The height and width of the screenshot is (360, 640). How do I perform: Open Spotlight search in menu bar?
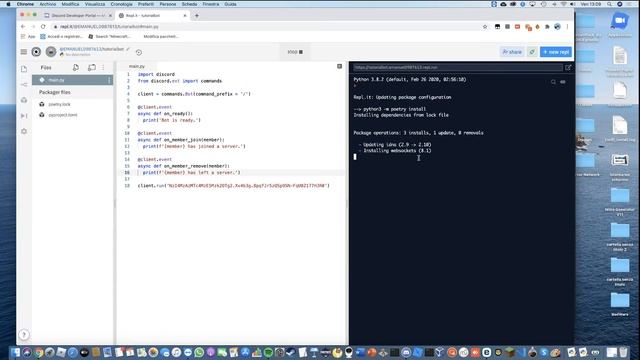coord(609,4)
